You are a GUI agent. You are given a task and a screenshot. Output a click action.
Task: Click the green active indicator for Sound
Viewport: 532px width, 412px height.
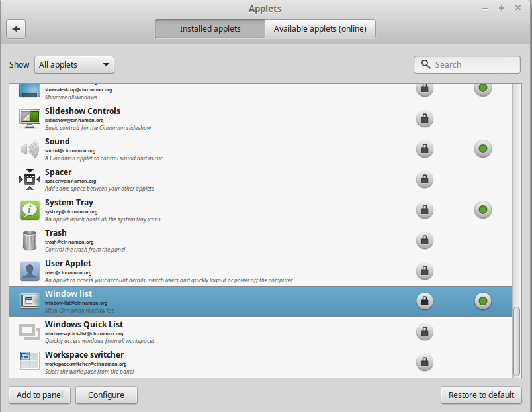point(483,149)
